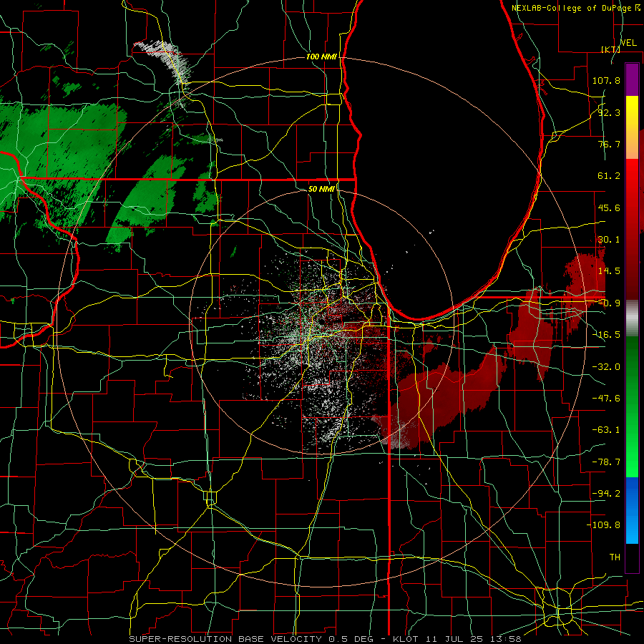Select the -94.2 legend value
Image resolution: width=644 pixels, height=644 pixels.
click(x=606, y=494)
